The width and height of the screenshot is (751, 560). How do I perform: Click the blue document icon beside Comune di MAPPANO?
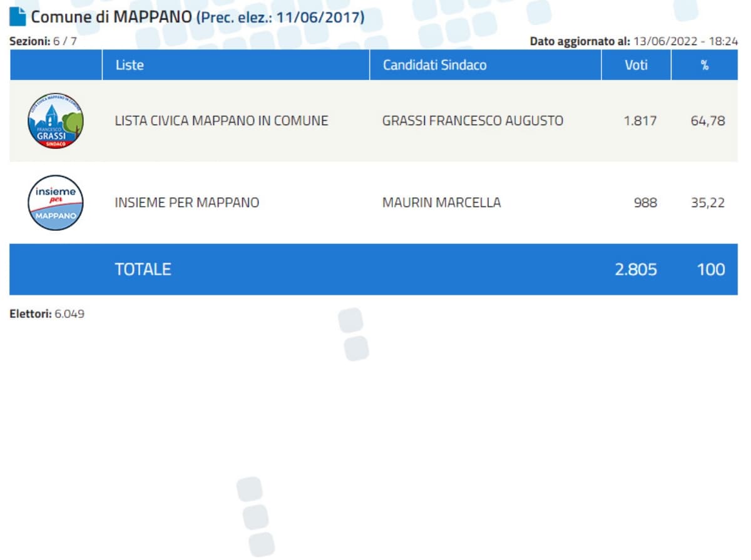click(18, 17)
